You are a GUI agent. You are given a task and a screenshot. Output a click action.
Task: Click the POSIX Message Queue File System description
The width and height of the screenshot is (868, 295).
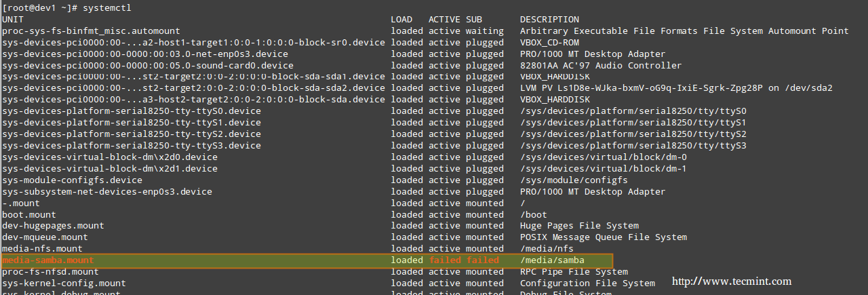[604, 237]
